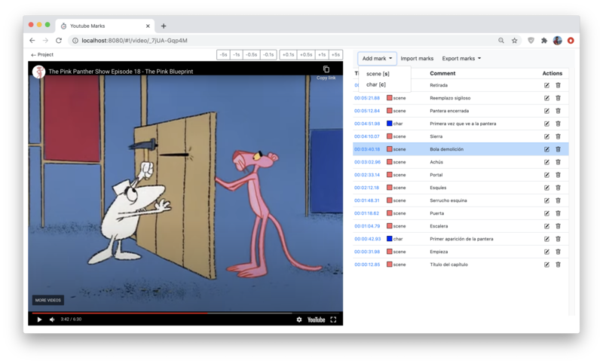Click the red scene swatch for Sierra
Viewport: 603px width, 364px height.
point(389,136)
